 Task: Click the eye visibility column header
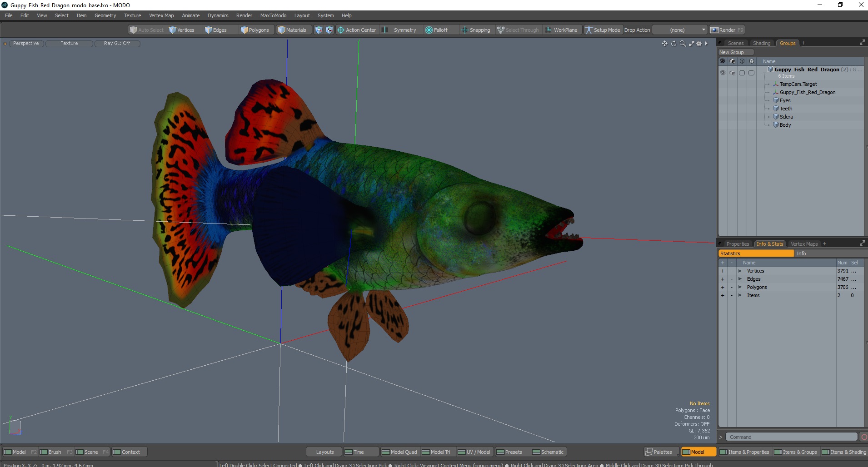point(722,61)
